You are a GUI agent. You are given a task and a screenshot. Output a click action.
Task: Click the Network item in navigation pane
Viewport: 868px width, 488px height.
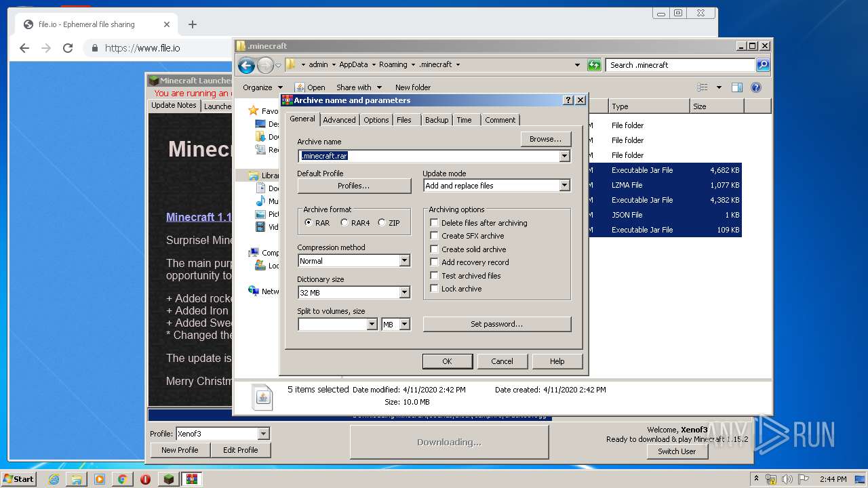(x=263, y=291)
